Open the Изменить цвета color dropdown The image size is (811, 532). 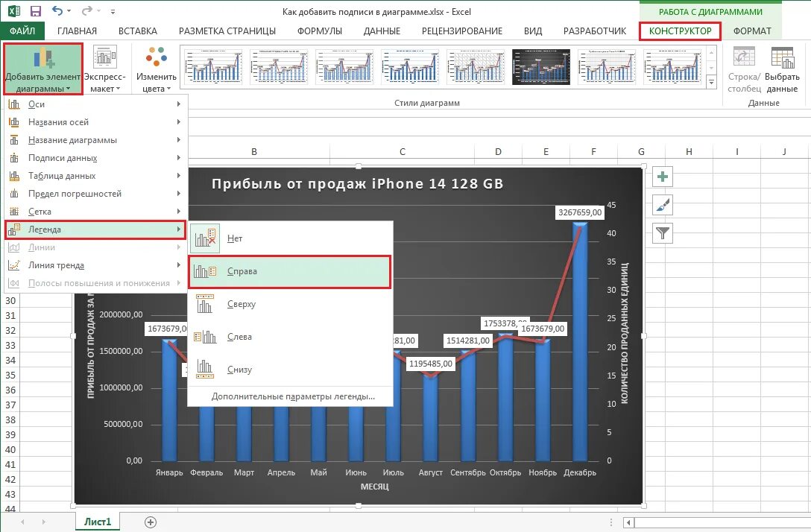[157, 69]
